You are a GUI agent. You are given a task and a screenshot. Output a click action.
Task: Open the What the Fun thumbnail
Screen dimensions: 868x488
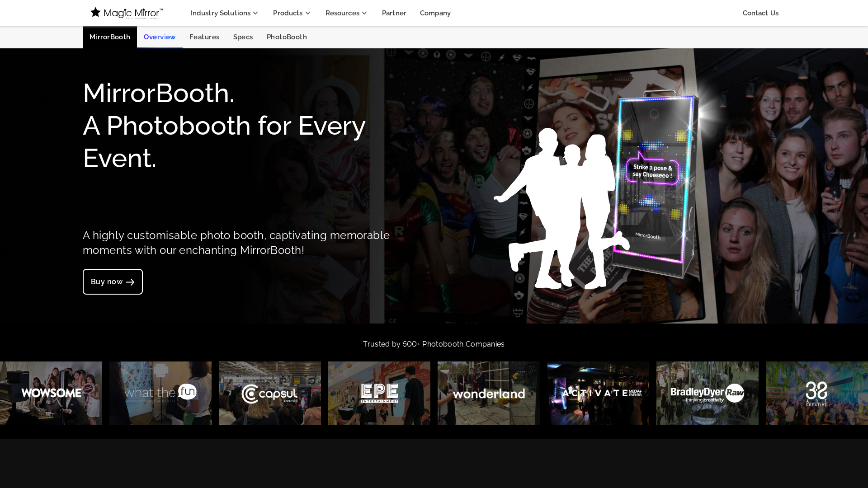160,393
